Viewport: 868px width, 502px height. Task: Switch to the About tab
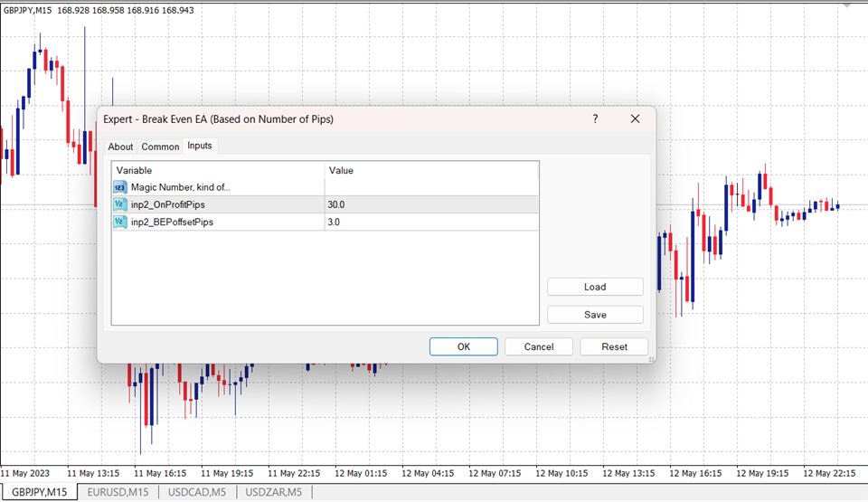(120, 147)
